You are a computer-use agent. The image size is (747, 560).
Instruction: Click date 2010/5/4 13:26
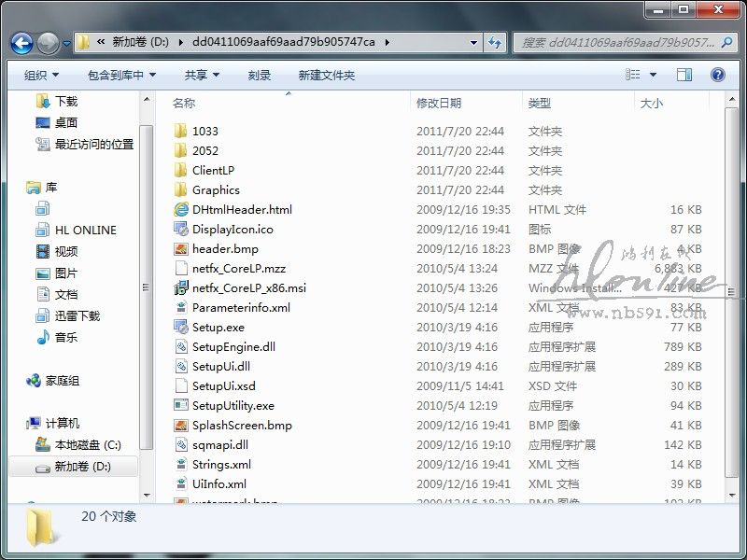point(457,288)
